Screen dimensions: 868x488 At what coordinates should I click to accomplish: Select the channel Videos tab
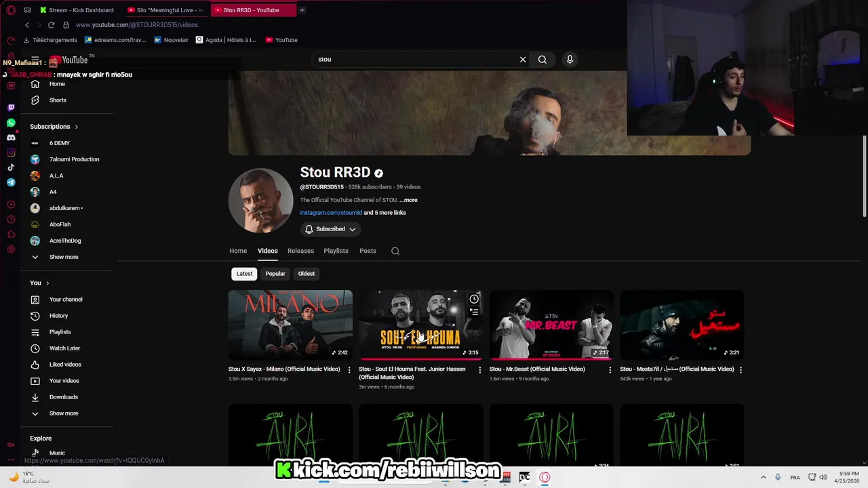268,251
